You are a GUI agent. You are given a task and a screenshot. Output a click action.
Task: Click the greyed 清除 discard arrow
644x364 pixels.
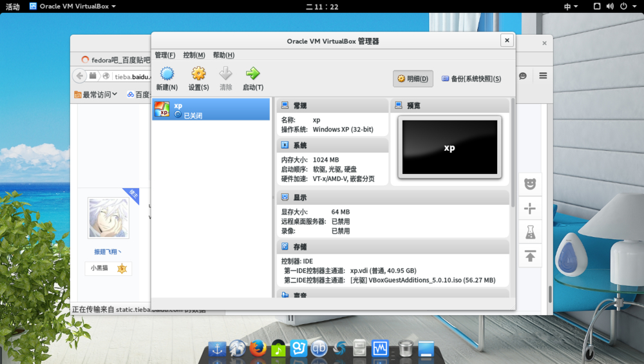[x=225, y=78]
